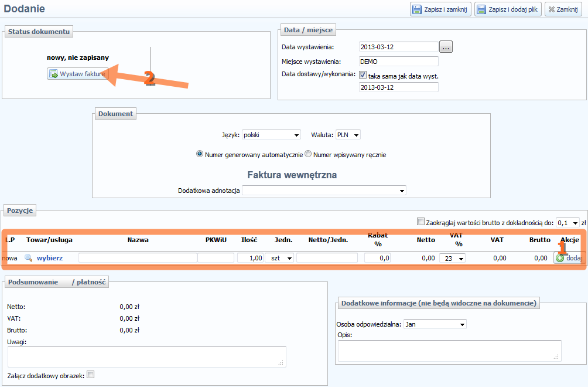Screen dimensions: 588x387
Task: Tick the Załącz dodatkowy obrazek checkbox
Action: tap(90, 375)
